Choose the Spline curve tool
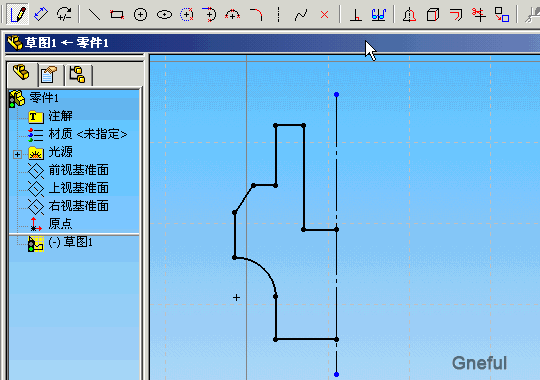Viewport: 540px width, 380px height. [x=301, y=14]
